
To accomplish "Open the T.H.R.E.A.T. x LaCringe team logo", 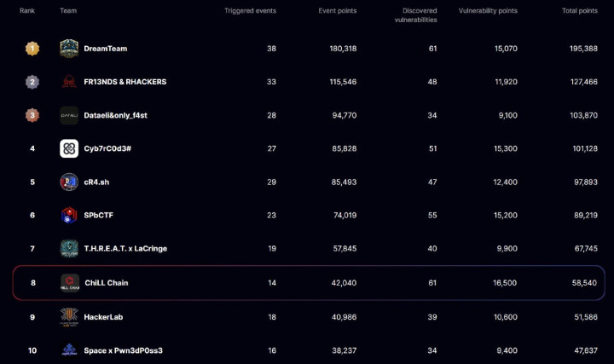I will pyautogui.click(x=69, y=249).
